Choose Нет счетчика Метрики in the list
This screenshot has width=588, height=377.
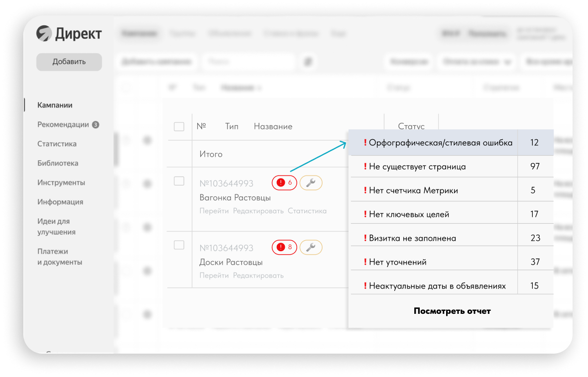[413, 190]
